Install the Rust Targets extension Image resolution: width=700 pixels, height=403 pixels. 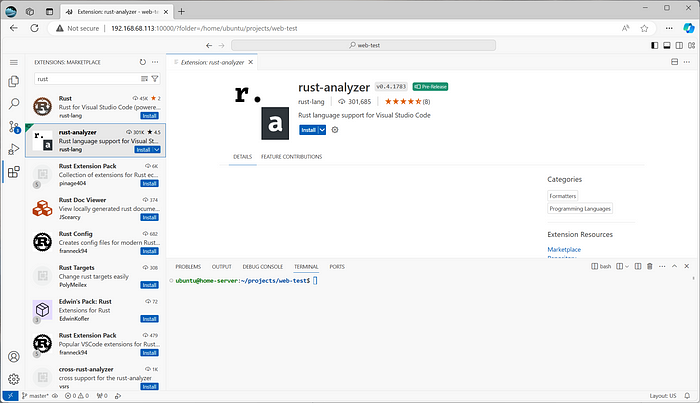point(150,285)
